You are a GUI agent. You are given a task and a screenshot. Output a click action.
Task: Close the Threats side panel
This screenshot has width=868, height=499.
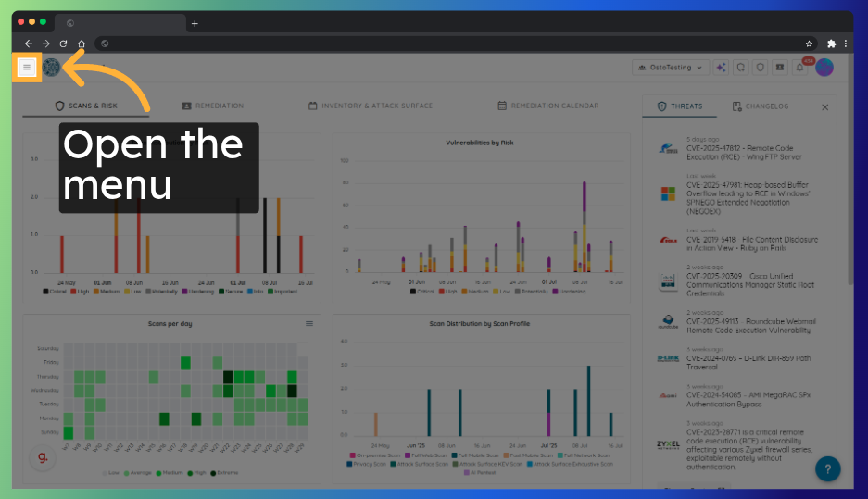click(825, 107)
